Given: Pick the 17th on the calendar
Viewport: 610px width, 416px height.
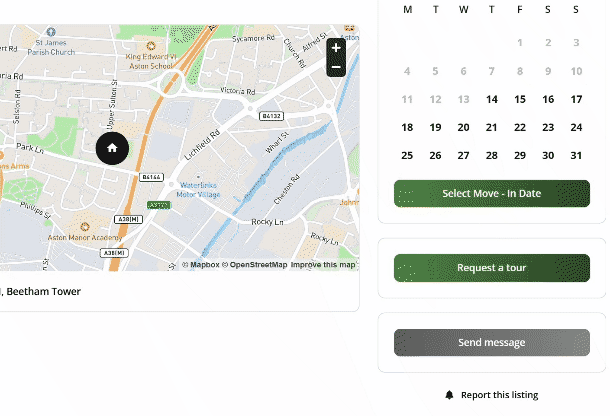Looking at the screenshot, I should point(576,99).
